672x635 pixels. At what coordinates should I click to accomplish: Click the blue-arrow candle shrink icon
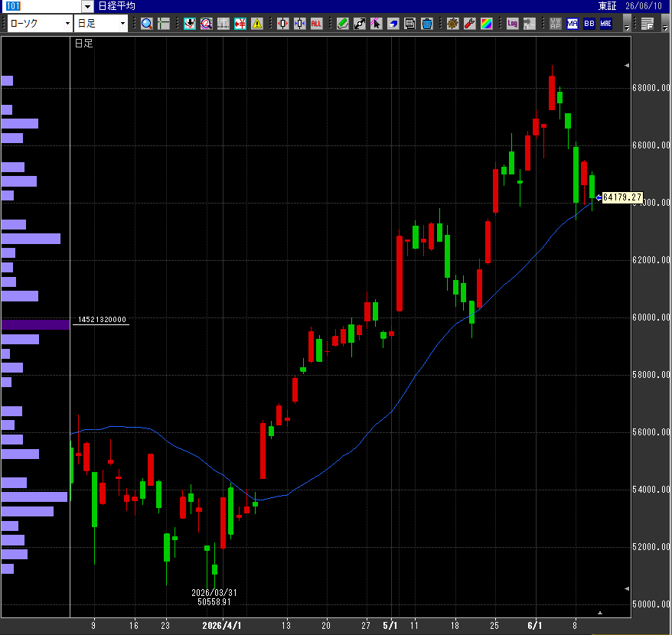click(299, 24)
